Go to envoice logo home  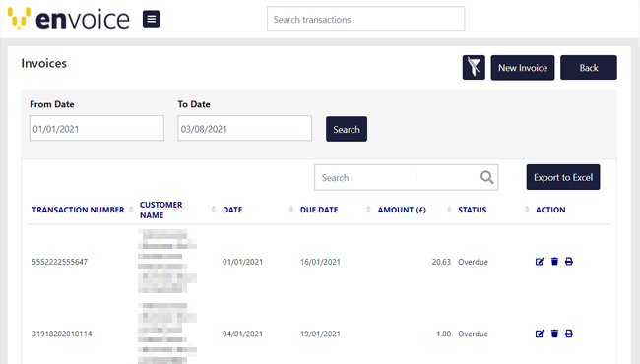[69, 19]
